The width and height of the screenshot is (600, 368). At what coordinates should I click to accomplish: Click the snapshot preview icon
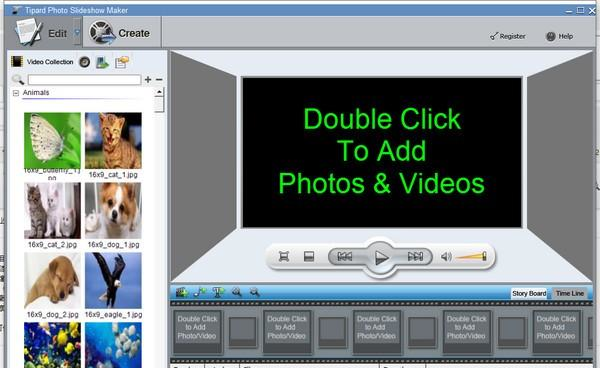point(309,256)
